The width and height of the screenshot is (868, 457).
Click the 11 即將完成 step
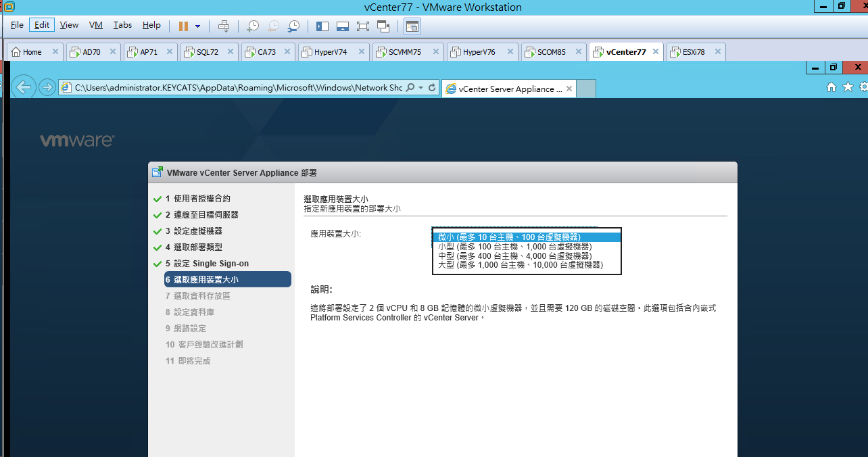[x=188, y=361]
